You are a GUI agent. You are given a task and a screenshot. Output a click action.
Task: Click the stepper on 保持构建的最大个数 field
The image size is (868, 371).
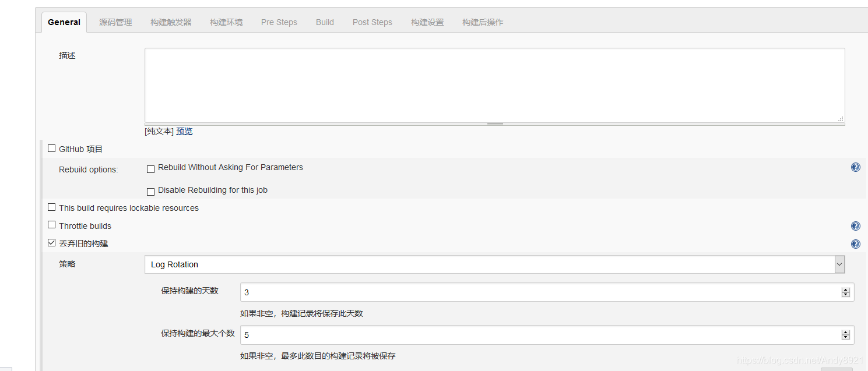click(x=845, y=335)
